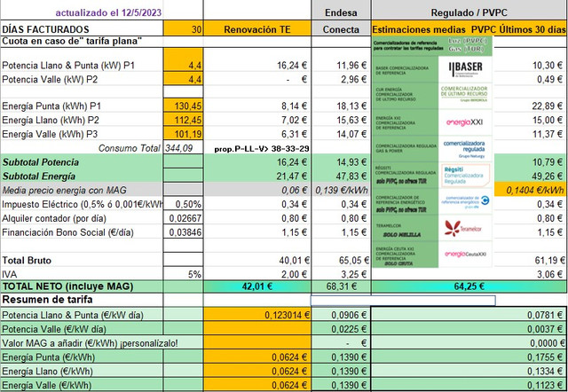Click the Resumen de tarifa heading
Image resolution: width=568 pixels, height=392 pixels.
(x=47, y=300)
